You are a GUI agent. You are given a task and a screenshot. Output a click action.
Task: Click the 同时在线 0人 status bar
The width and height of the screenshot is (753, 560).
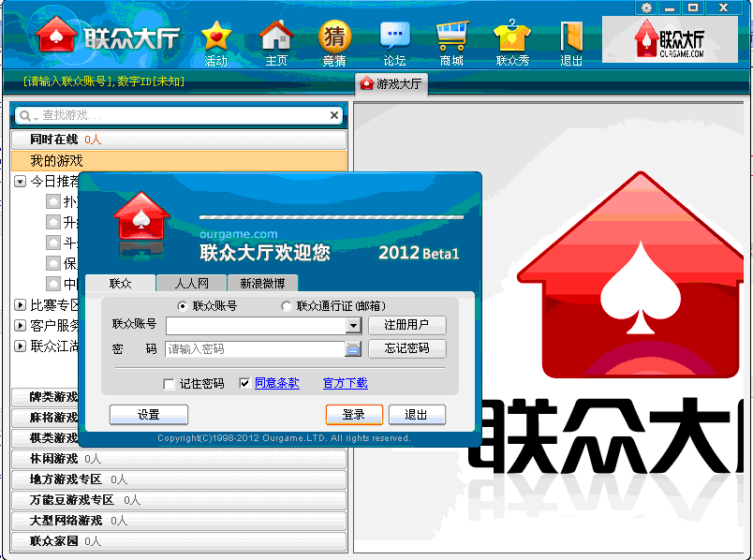[x=179, y=140]
